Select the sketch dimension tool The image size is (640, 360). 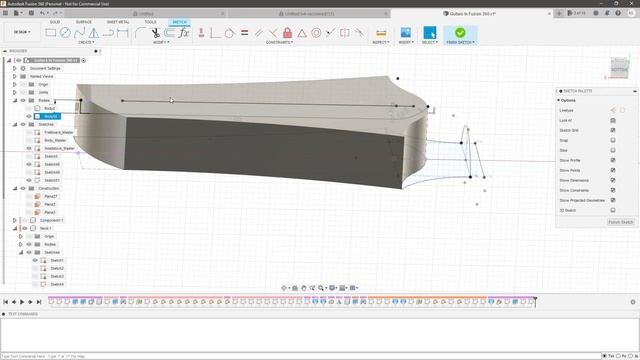coord(122,33)
